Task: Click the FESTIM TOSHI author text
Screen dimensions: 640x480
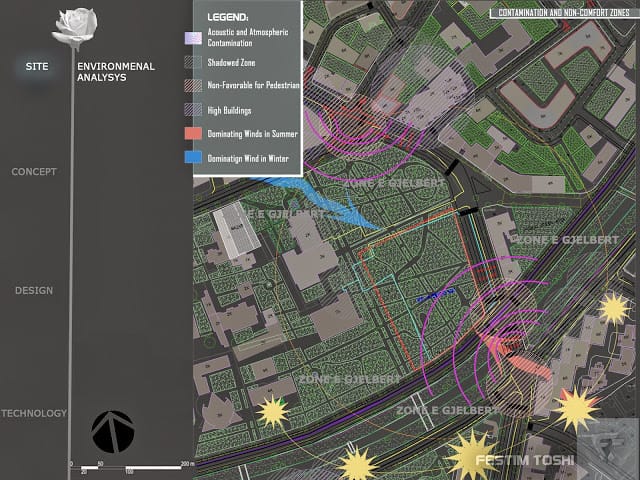Action: point(525,460)
